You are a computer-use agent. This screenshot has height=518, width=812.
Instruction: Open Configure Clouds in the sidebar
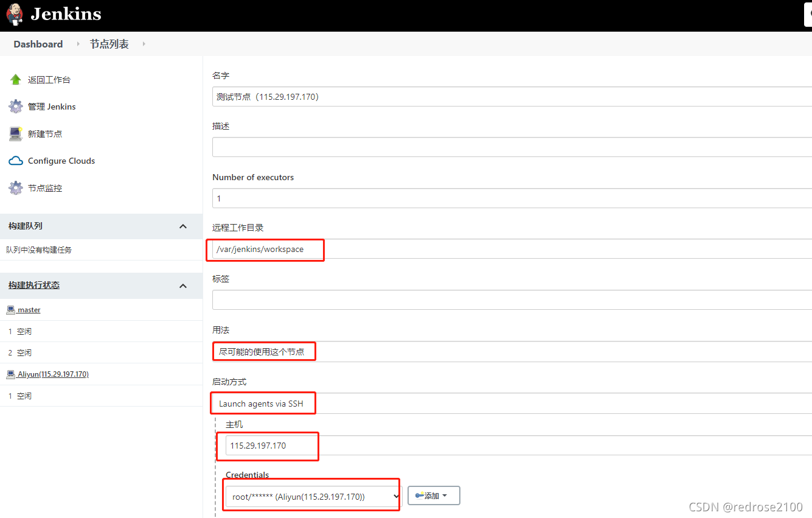tap(61, 161)
